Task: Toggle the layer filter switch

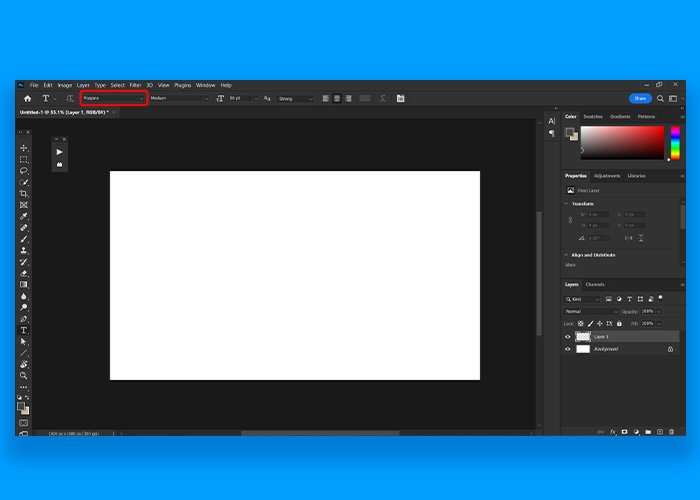Action: click(660, 298)
